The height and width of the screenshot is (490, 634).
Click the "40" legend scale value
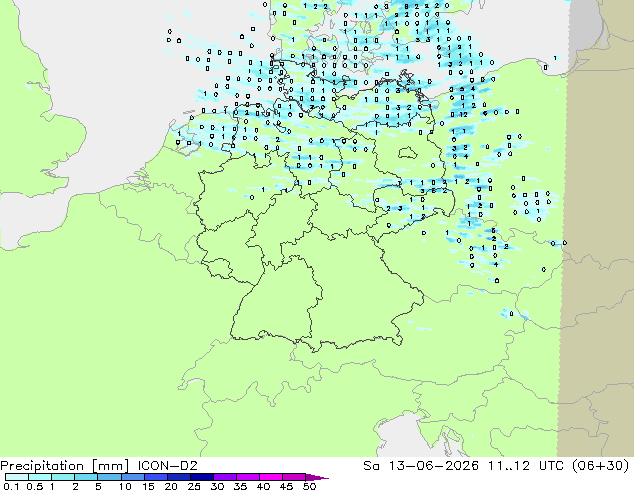263,486
